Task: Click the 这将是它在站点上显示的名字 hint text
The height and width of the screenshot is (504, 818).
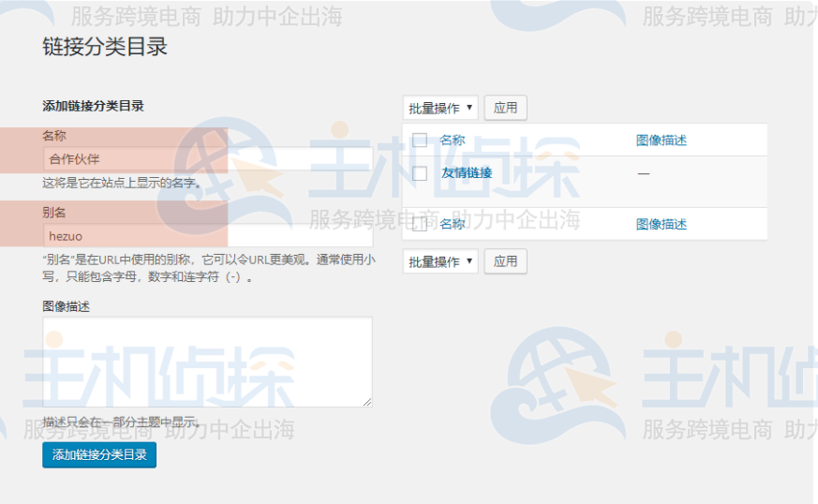Action: (x=121, y=183)
